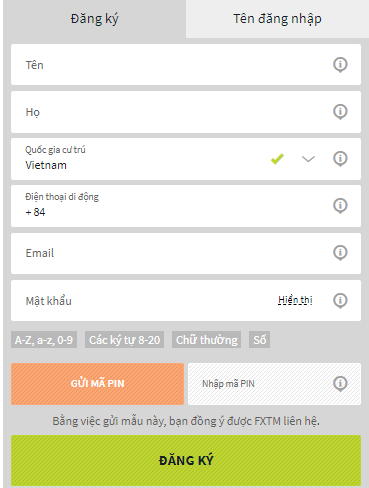369x488 pixels.
Task: Expand the country dropdown chevron
Action: click(308, 159)
